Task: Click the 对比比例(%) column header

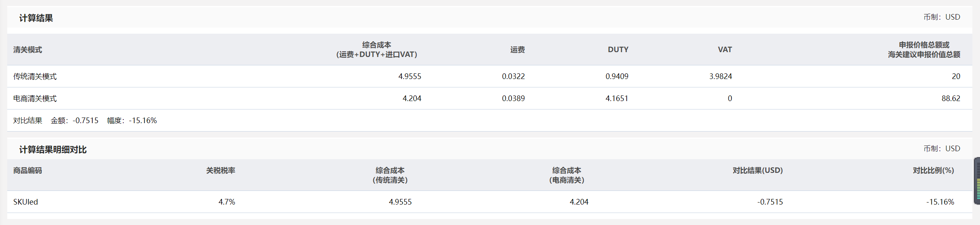Action: coord(933,170)
